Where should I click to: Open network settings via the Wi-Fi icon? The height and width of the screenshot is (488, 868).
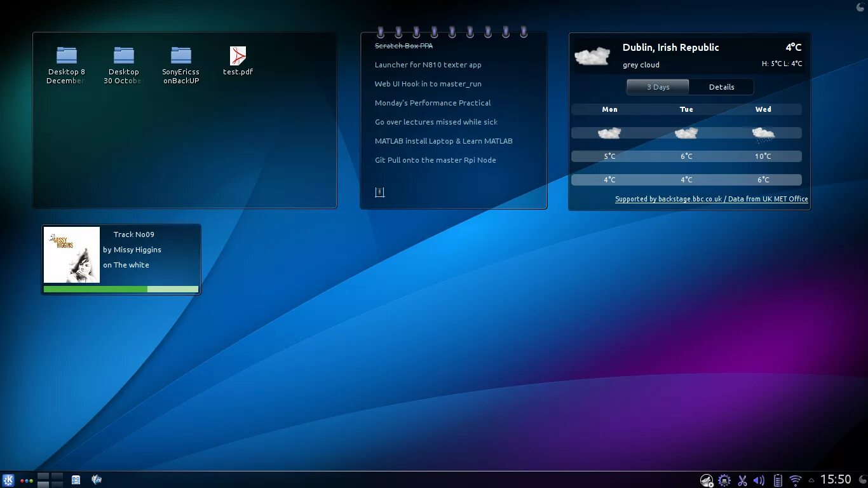pos(794,479)
